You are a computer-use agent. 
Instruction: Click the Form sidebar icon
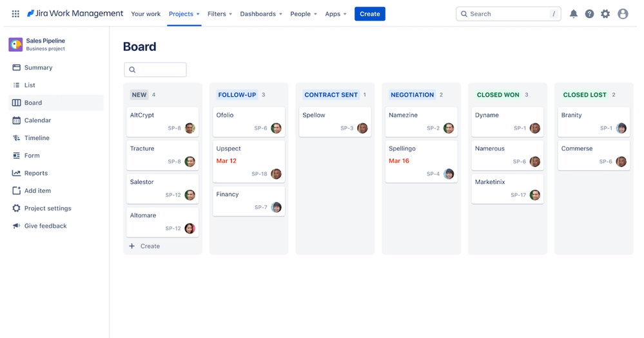tap(16, 155)
